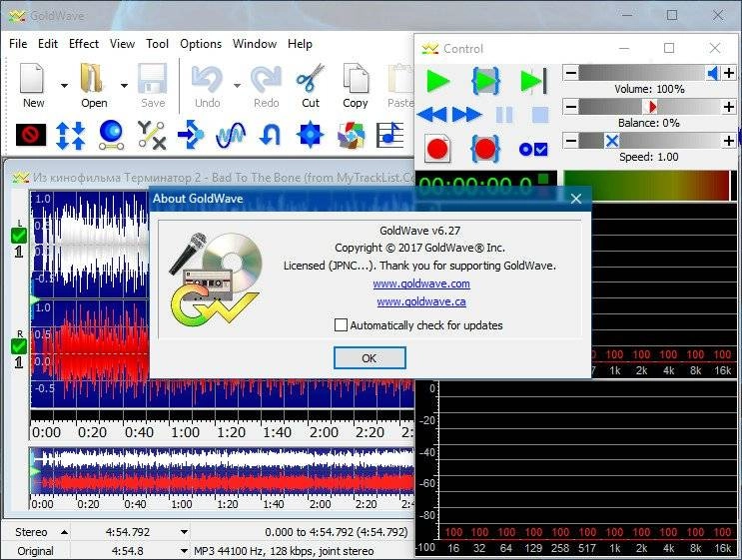
Task: Click the Cut scissors icon
Action: [310, 78]
